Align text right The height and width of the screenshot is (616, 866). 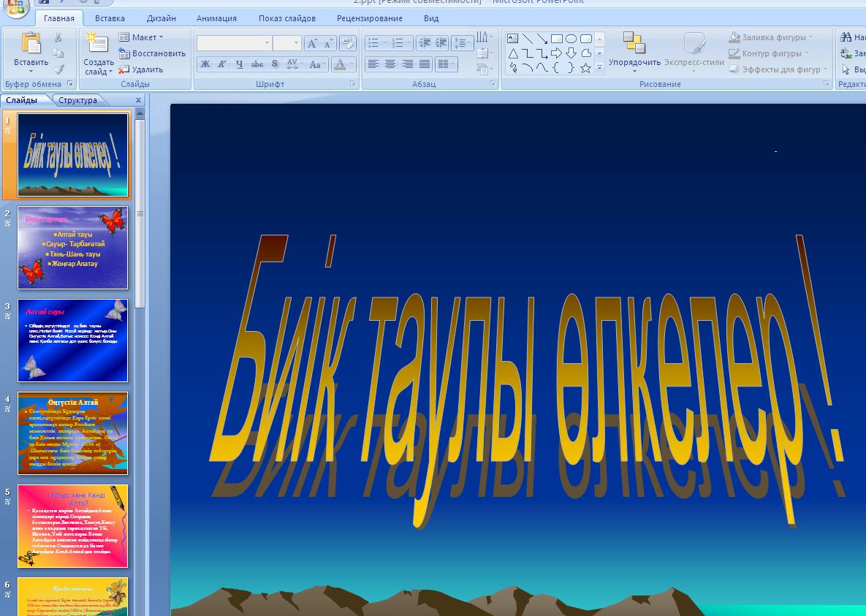[408, 64]
